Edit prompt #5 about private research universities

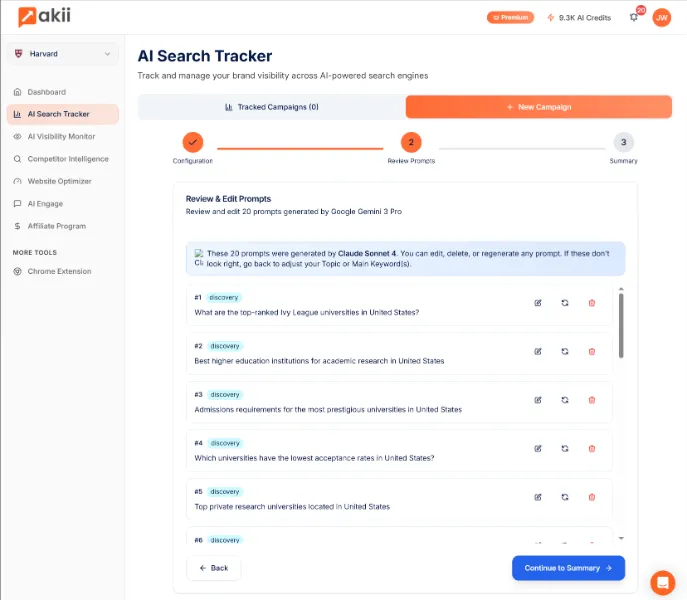(x=538, y=497)
